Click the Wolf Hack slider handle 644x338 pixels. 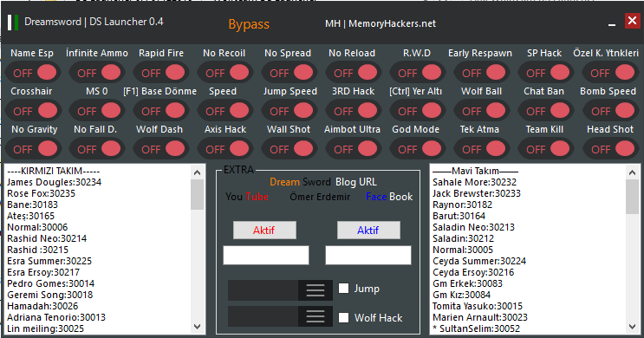[x=315, y=316]
